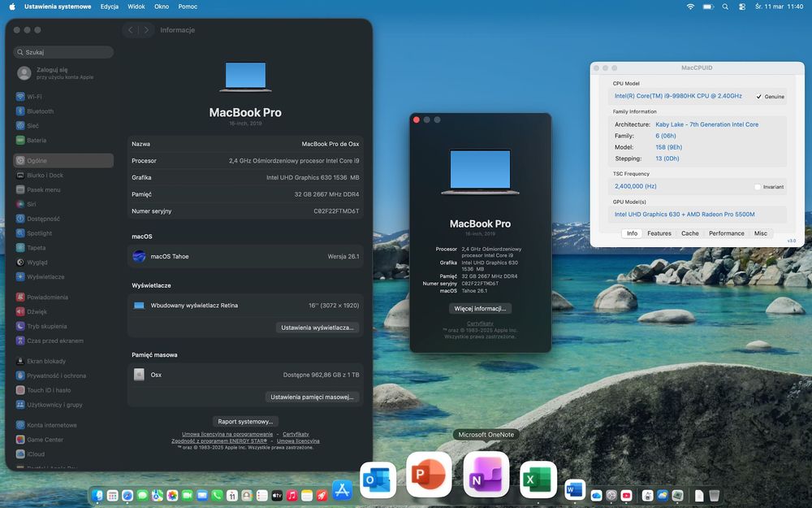This screenshot has width=812, height=508.
Task: Switch to the Performance tab in MacCPUID
Action: [727, 233]
